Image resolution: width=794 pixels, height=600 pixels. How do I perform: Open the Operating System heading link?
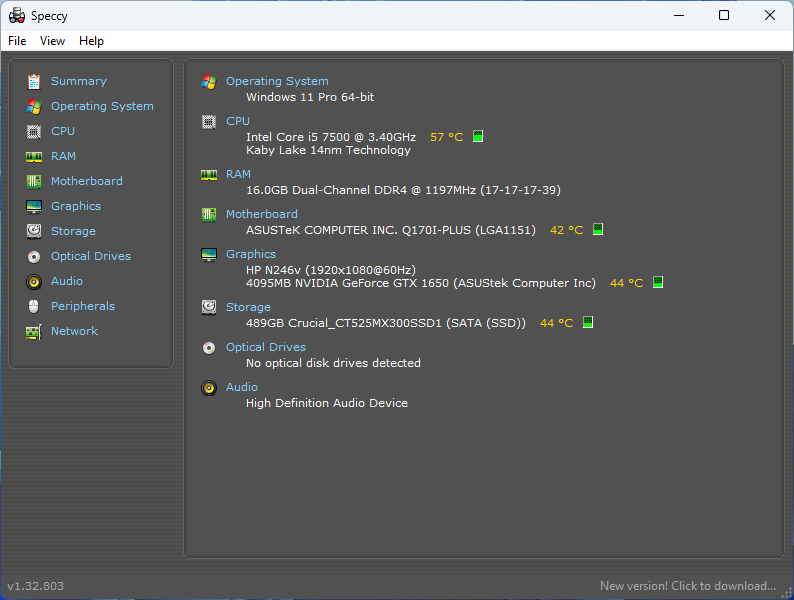pyautogui.click(x=277, y=81)
